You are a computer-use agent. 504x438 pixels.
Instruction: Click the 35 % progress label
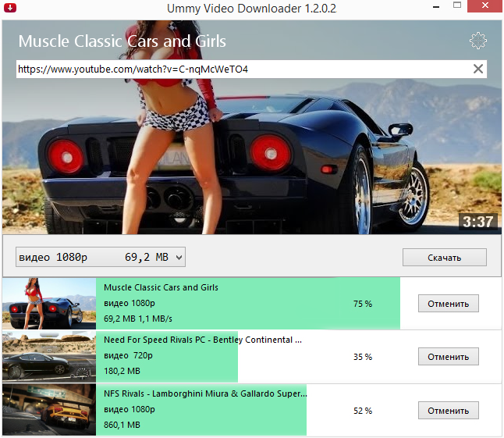(x=362, y=357)
